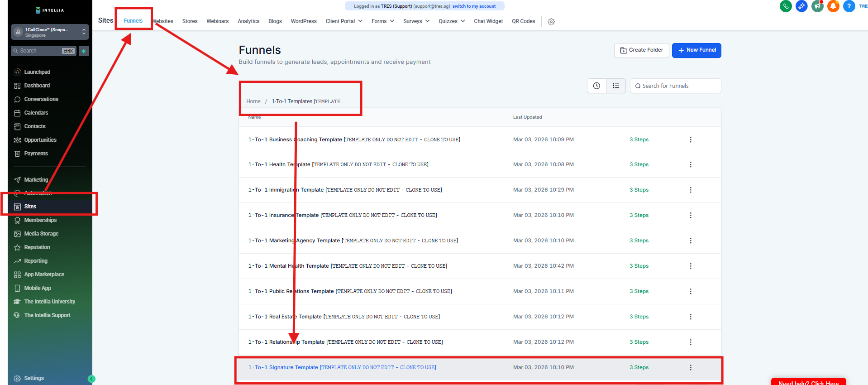This screenshot has width=868, height=385.
Task: Open the 1-To-1 Business Coaching Template funnel
Action: (x=354, y=140)
